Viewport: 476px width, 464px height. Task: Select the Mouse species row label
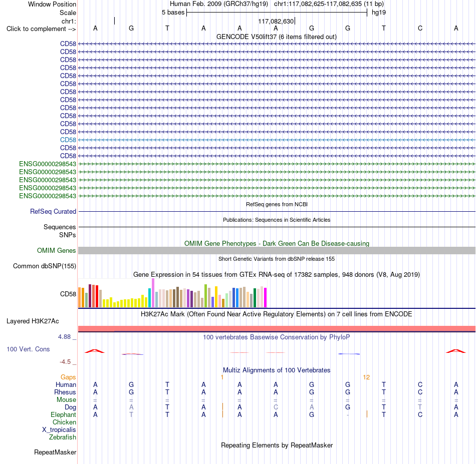pos(66,400)
